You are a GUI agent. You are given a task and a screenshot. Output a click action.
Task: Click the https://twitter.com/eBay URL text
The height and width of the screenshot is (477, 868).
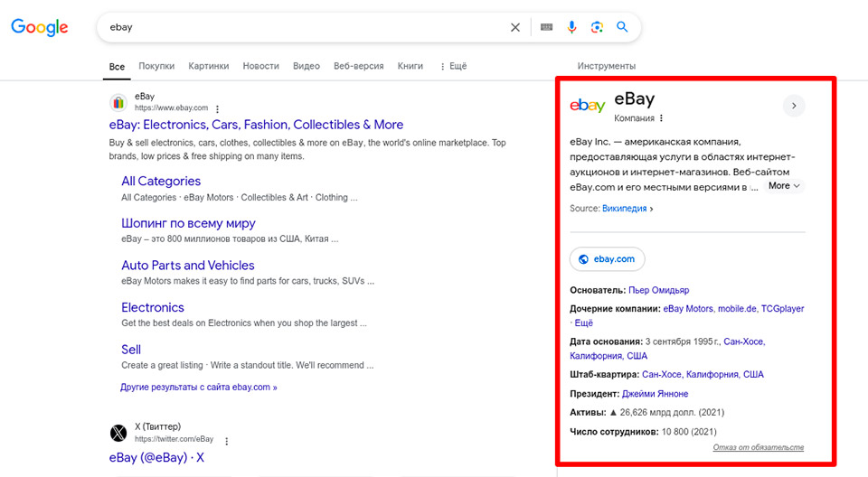[x=174, y=439]
